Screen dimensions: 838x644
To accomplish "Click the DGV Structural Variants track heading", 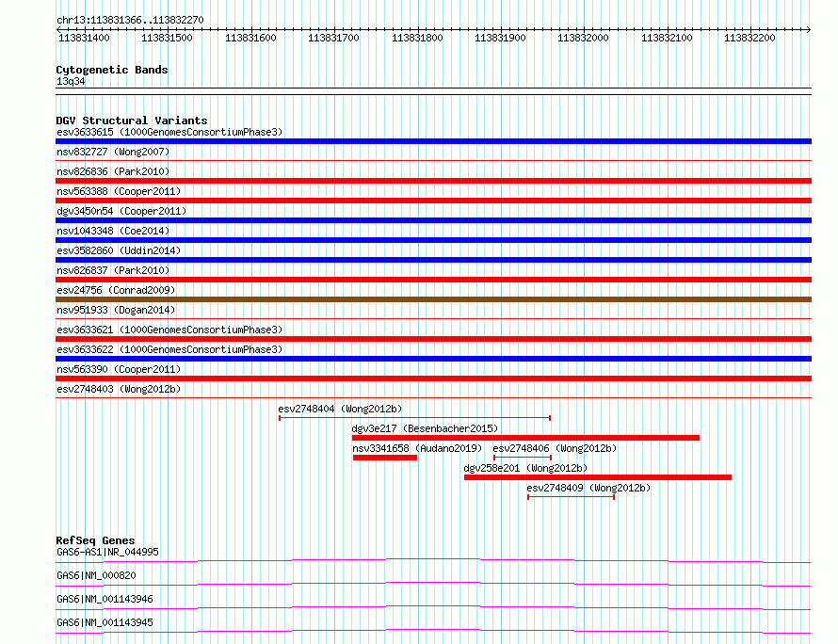I will coord(132,121).
